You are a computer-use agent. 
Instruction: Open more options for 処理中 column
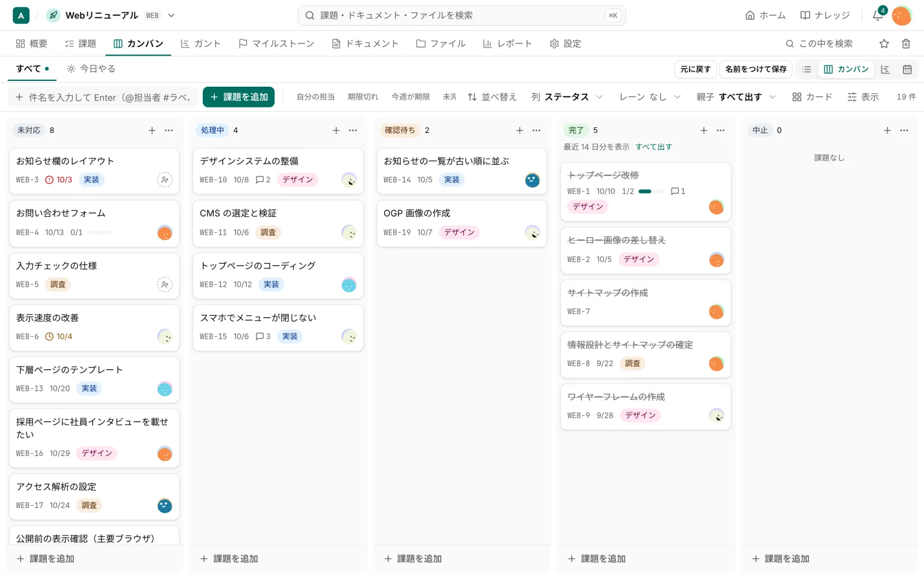point(353,131)
